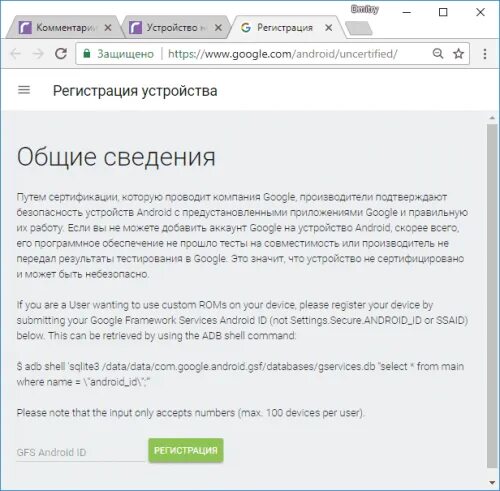The image size is (500, 491).
Task: Click the address bar URL google.com/android/uncertified
Action: (x=283, y=54)
